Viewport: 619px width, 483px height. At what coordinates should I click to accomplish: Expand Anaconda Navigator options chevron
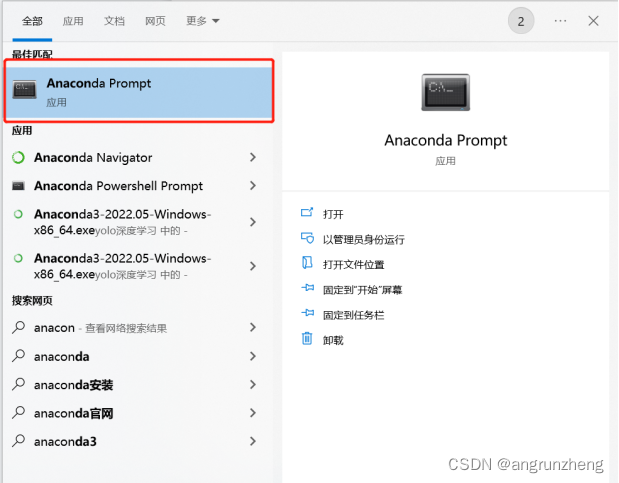tap(253, 158)
